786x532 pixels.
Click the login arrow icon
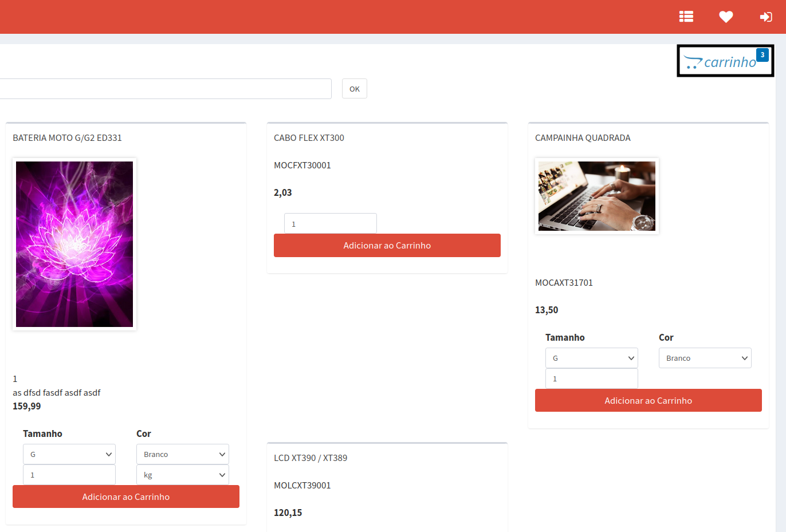765,17
